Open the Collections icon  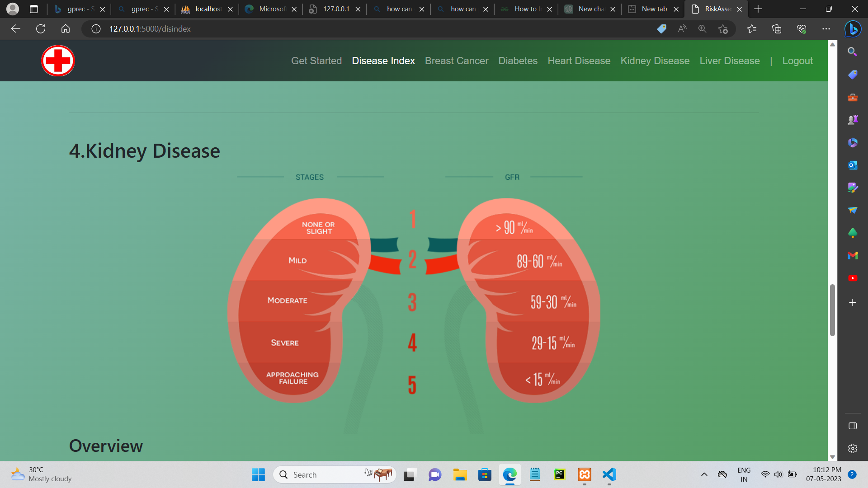click(777, 29)
